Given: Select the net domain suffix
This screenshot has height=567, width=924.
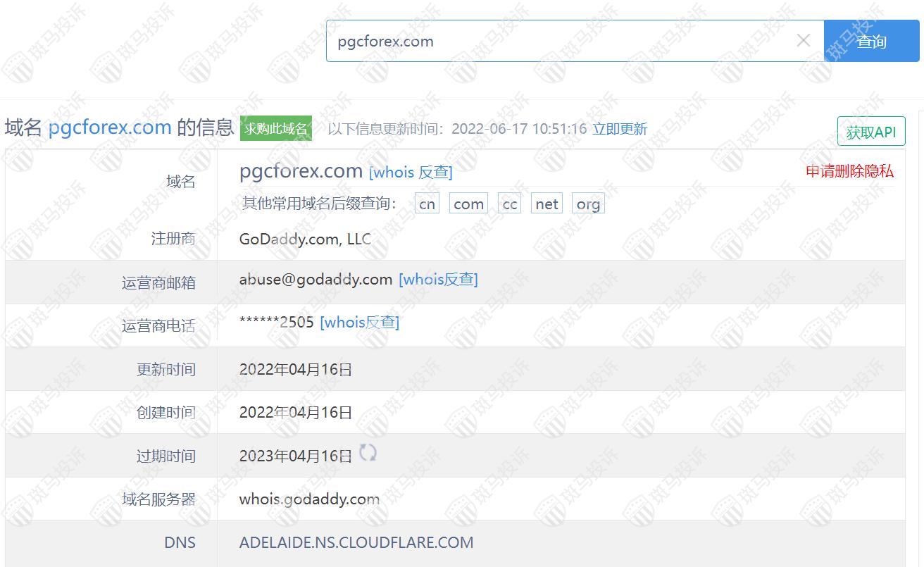Looking at the screenshot, I should tap(547, 204).
